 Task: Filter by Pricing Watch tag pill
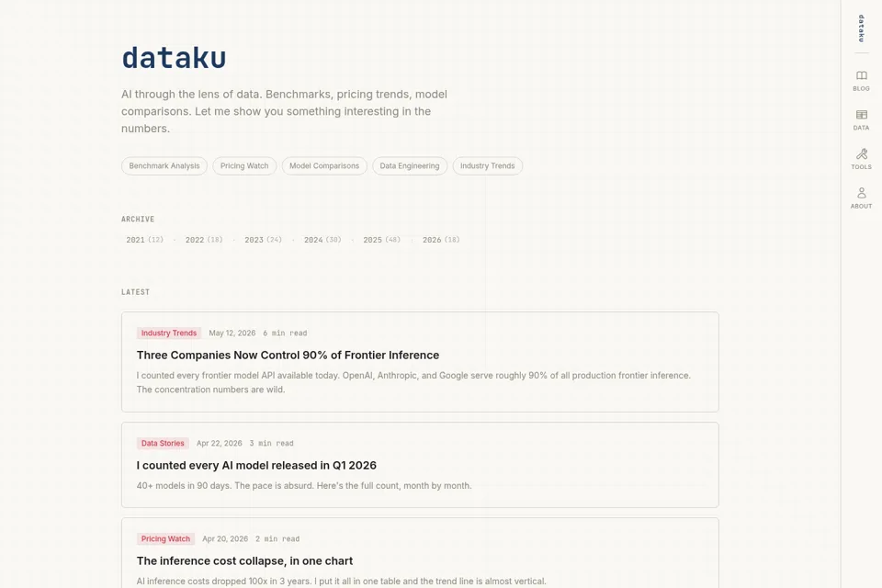click(244, 166)
